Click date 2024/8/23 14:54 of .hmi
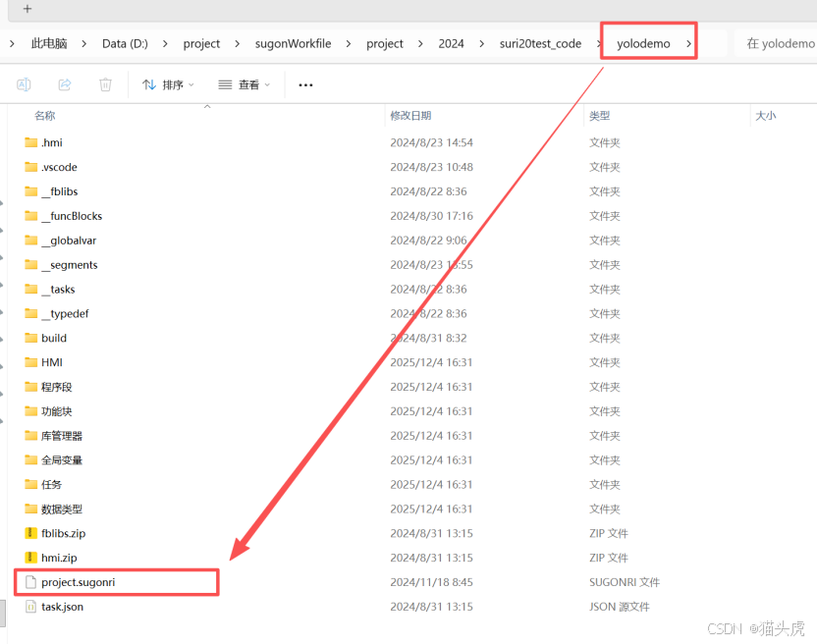This screenshot has height=644, width=817. coord(431,142)
